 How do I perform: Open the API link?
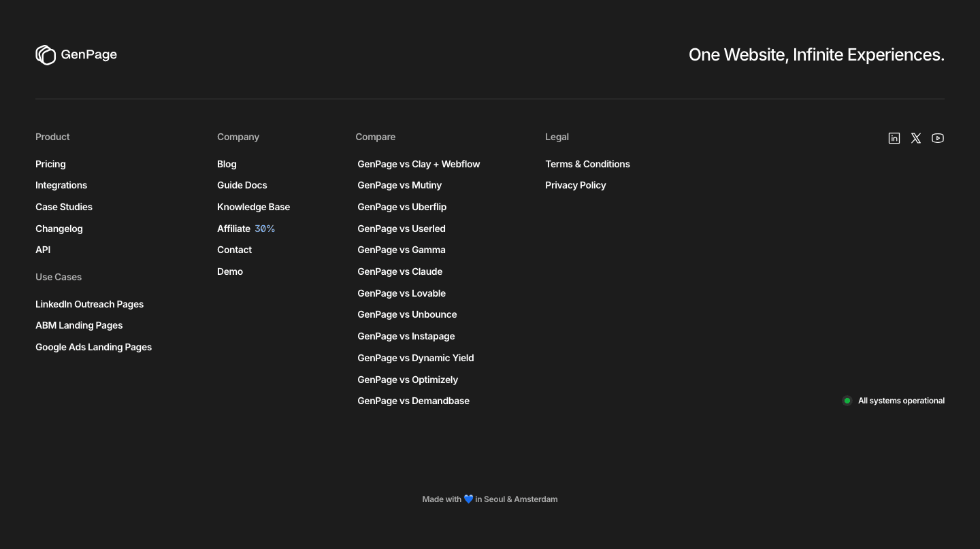43,250
